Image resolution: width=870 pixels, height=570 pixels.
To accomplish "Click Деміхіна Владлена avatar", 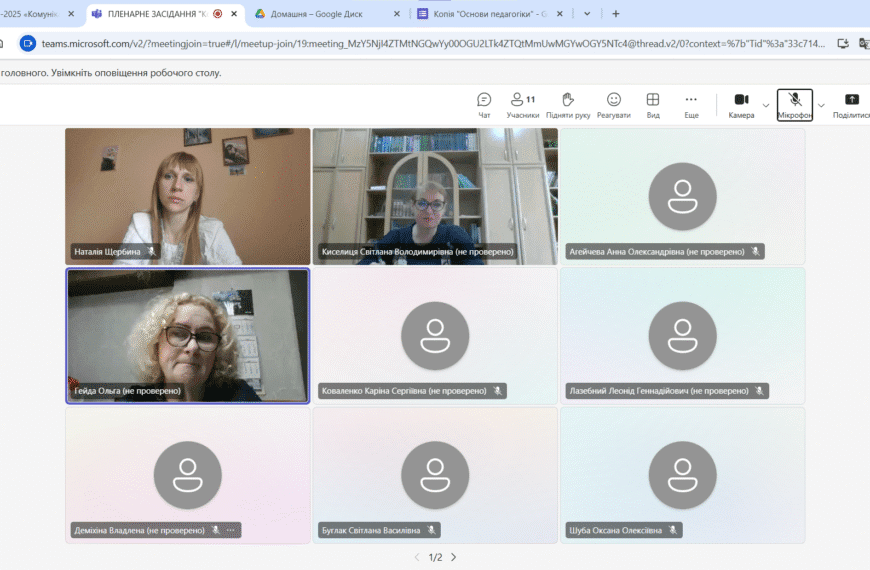I will pos(188,475).
